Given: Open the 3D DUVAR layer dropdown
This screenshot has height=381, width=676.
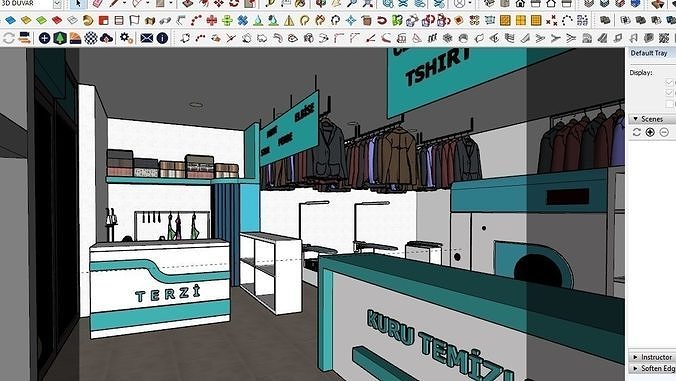Looking at the screenshot, I should click(x=57, y=4).
